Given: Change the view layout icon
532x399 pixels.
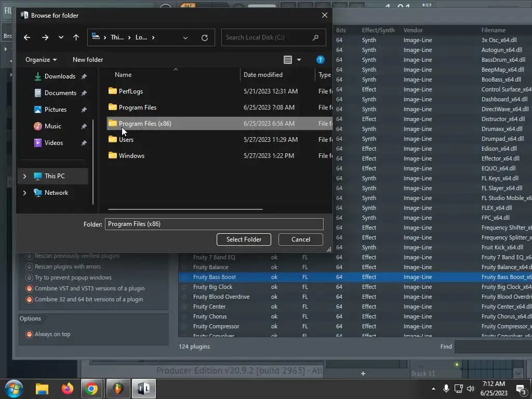Looking at the screenshot, I should click(x=288, y=60).
